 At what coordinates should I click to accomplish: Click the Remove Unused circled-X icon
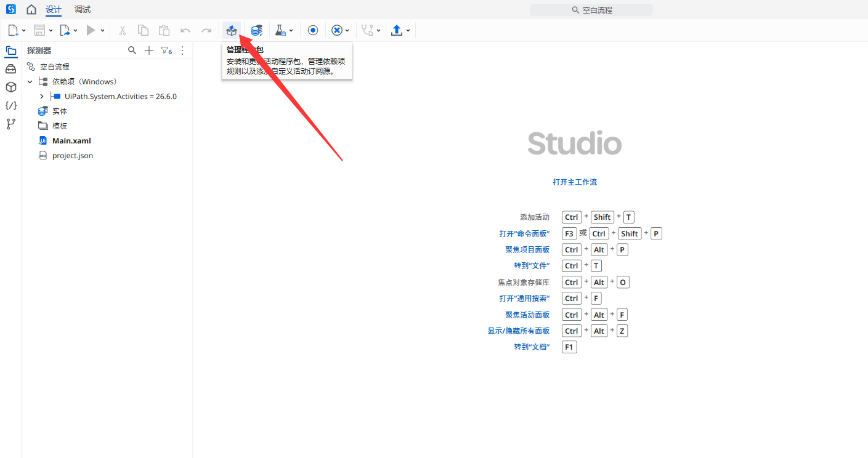(x=336, y=30)
